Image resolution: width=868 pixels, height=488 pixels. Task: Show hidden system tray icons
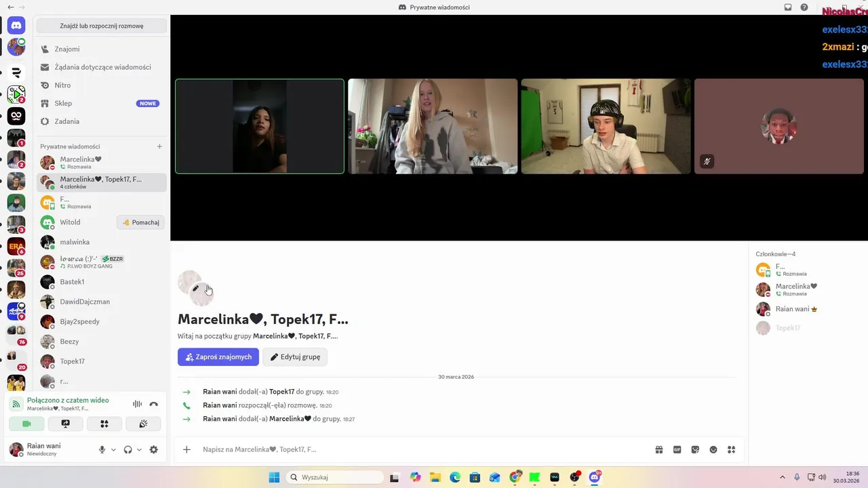coord(782,477)
